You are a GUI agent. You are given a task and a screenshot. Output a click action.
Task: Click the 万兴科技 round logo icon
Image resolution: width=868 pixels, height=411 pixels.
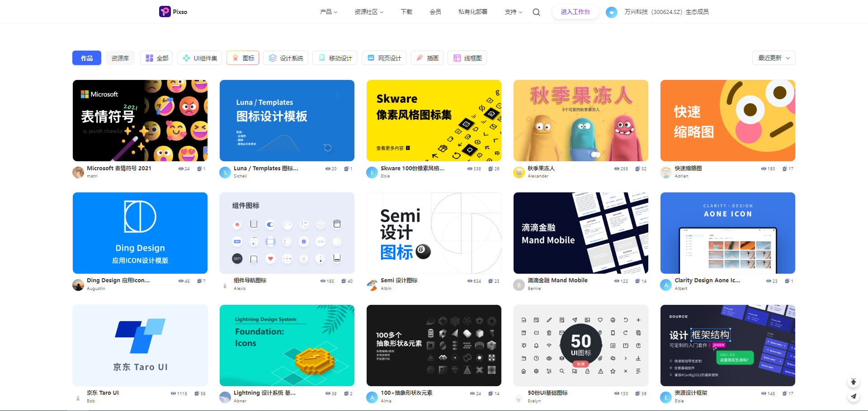click(x=611, y=12)
